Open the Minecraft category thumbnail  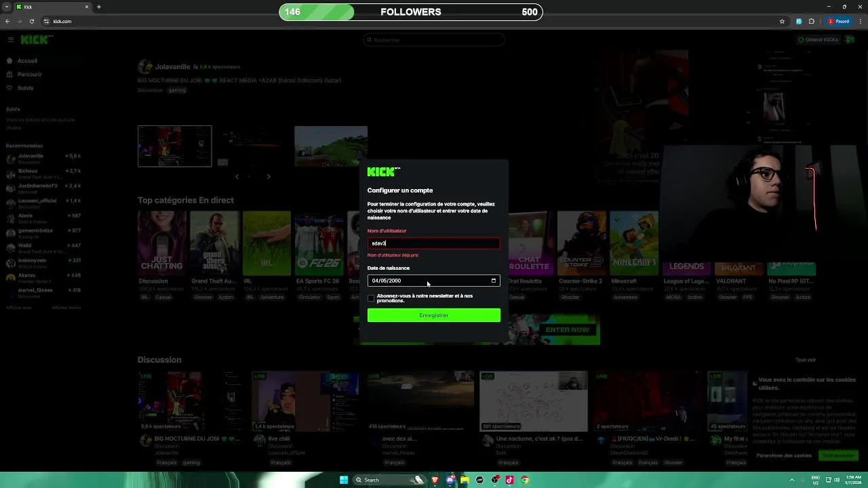(634, 243)
